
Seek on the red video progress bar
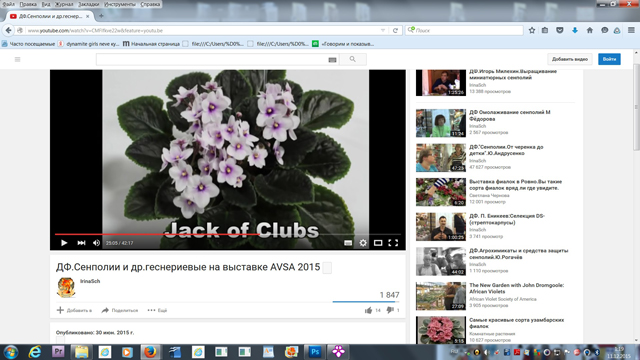[228, 234]
